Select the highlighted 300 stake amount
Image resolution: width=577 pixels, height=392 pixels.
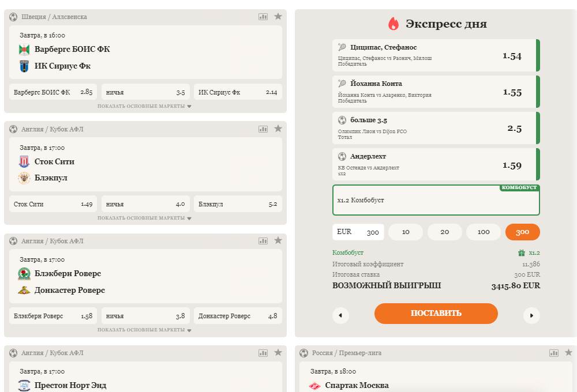pos(522,232)
